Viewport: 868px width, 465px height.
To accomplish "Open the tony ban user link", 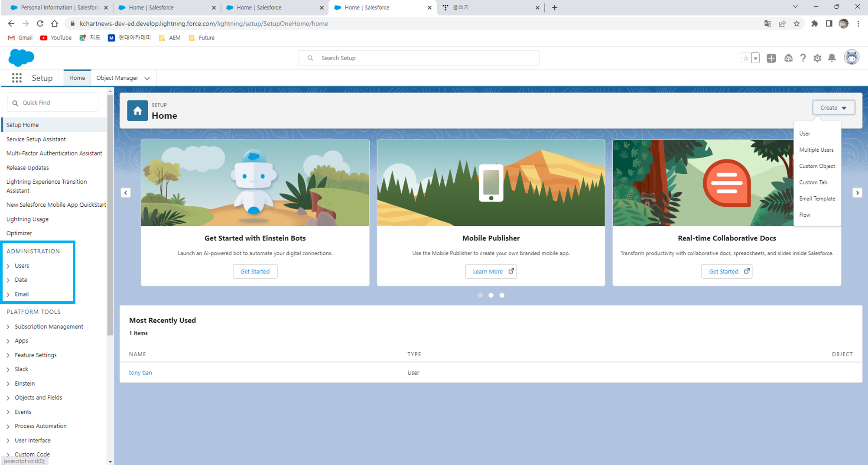I will click(x=140, y=373).
